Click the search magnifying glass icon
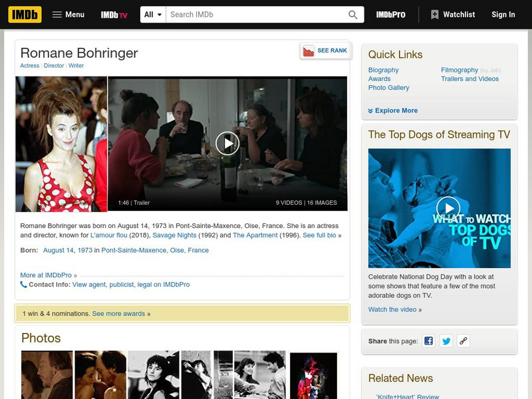This screenshot has width=532, height=399. pos(352,13)
